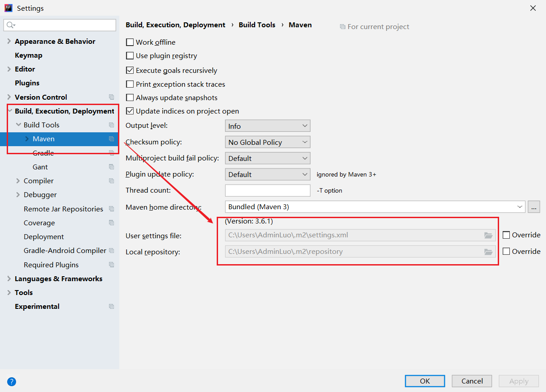Image resolution: width=546 pixels, height=392 pixels.
Task: Click Build, Execution, Deployment breadcrumb
Action: pos(176,25)
